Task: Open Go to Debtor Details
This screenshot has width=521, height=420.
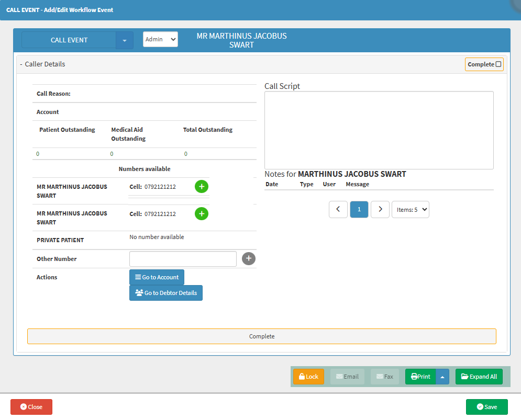Action: pos(166,293)
